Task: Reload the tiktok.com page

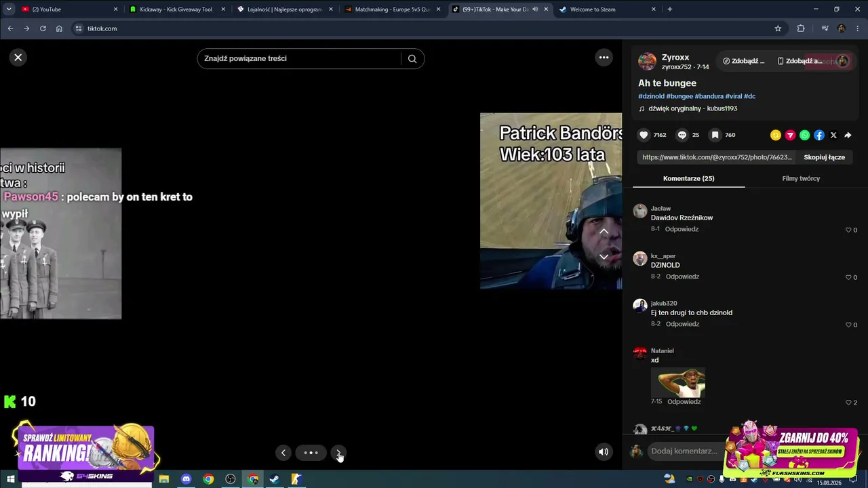Action: tap(43, 28)
